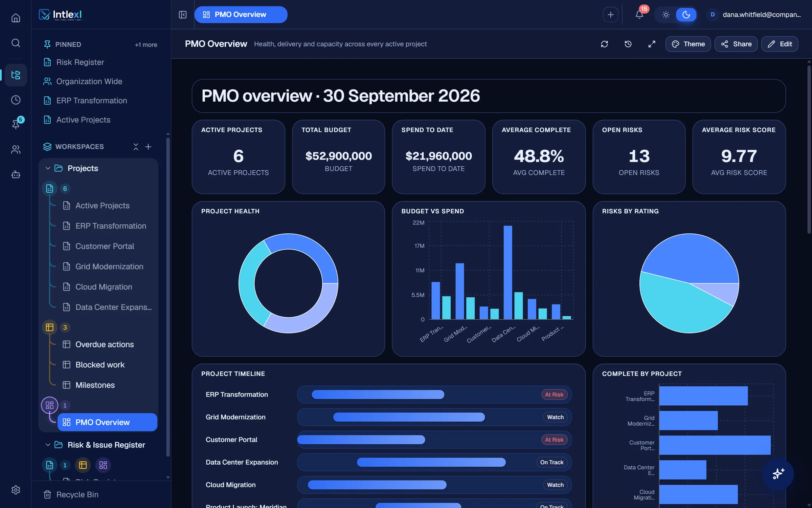Open notifications bell with 15 badge
Image resolution: width=812 pixels, height=508 pixels.
click(x=639, y=14)
